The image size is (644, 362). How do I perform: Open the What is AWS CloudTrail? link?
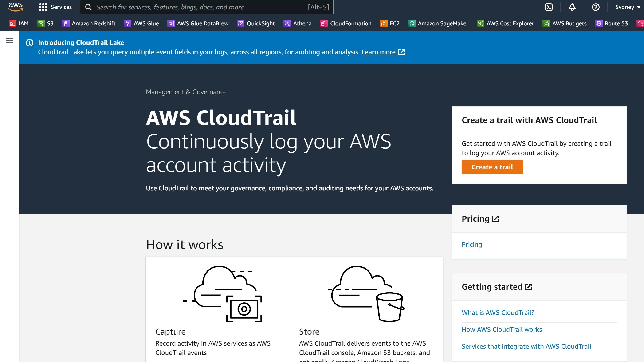(x=498, y=312)
